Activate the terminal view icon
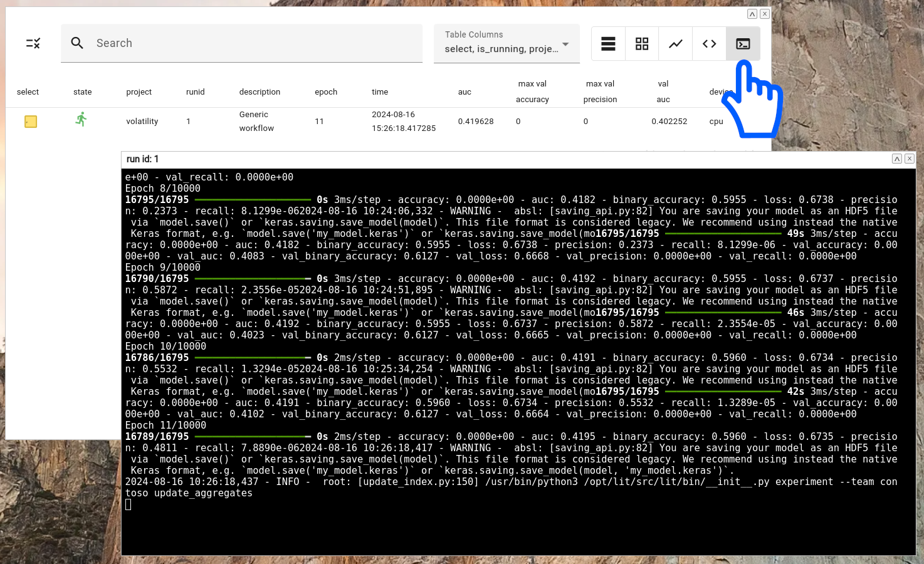Screen dimensions: 924x564 (743, 43)
